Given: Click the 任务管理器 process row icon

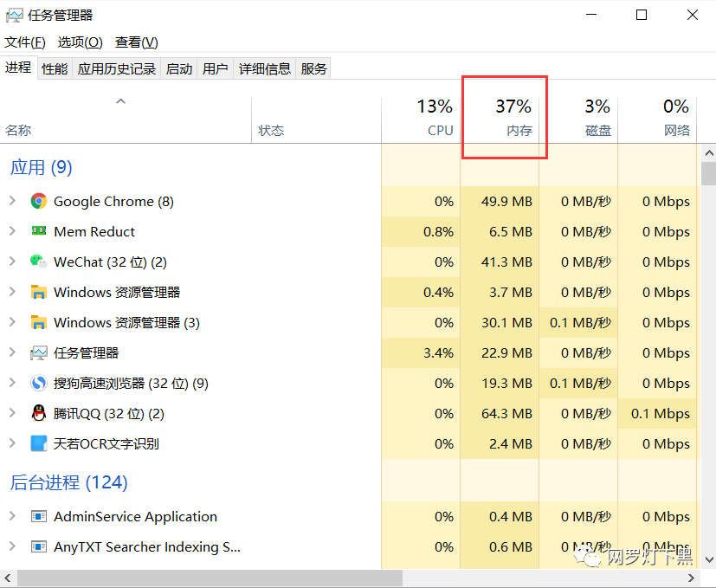Looking at the screenshot, I should 39,352.
